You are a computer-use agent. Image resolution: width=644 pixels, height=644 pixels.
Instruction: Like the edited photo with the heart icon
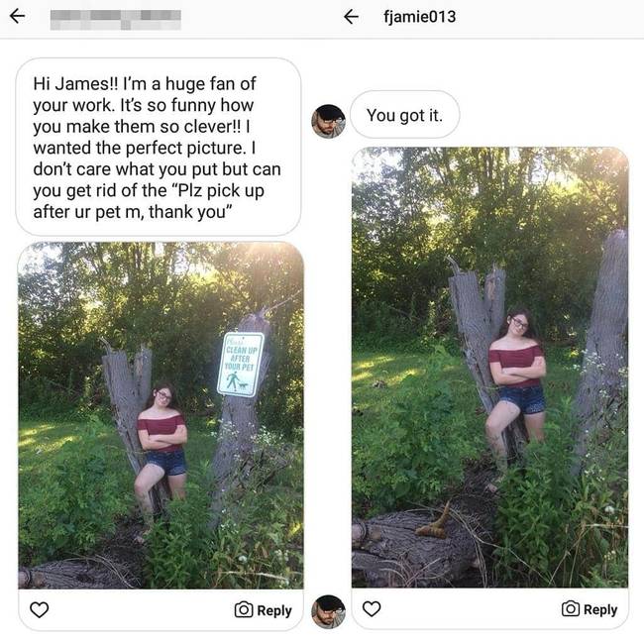[x=372, y=608]
